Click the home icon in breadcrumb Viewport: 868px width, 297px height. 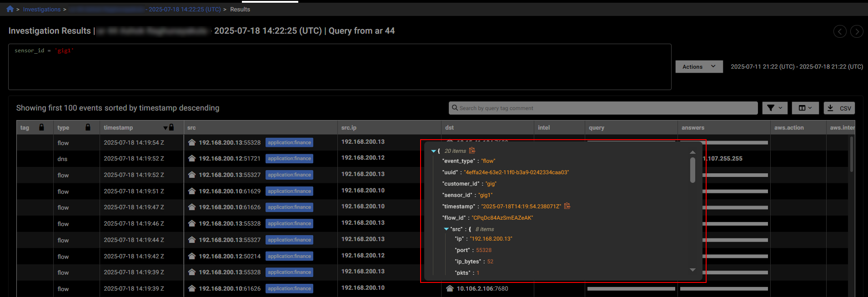[10, 9]
